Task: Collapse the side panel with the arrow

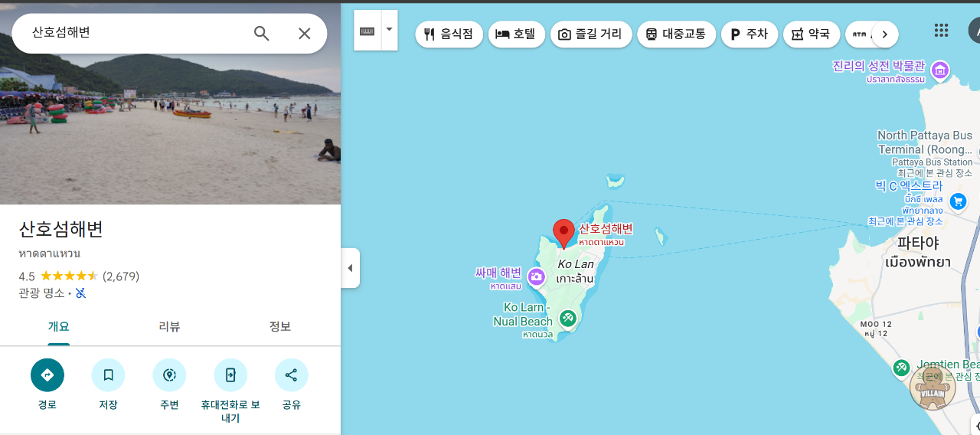Action: [x=351, y=268]
